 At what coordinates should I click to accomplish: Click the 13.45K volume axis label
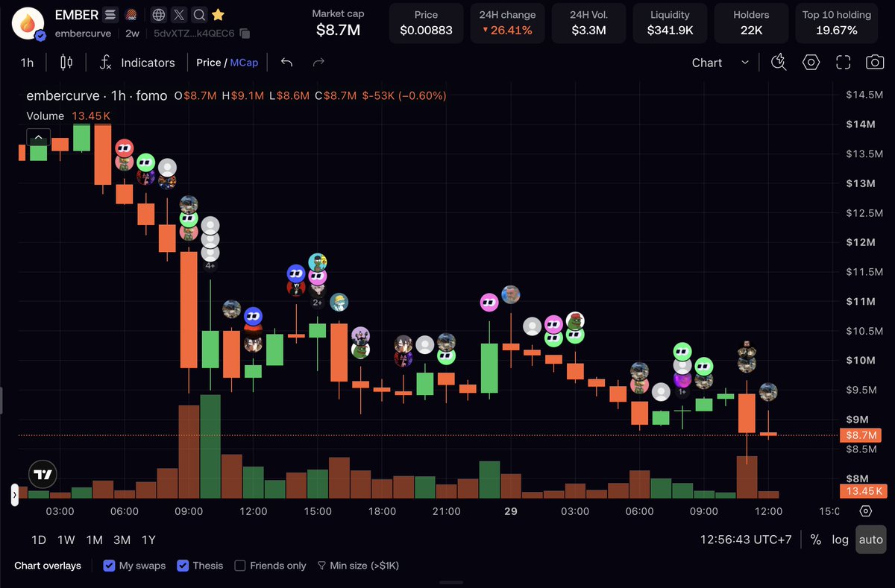863,491
